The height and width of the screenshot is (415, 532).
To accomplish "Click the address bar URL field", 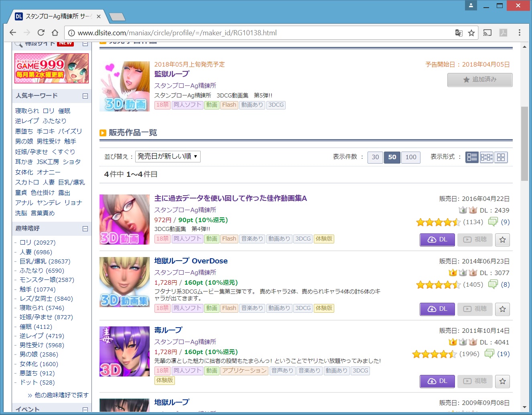I will coord(257,33).
